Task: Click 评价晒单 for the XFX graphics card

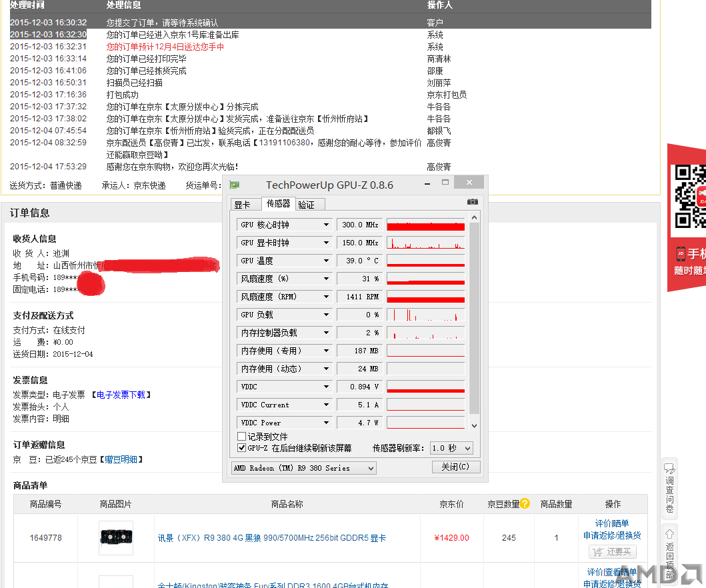Action: tap(612, 523)
